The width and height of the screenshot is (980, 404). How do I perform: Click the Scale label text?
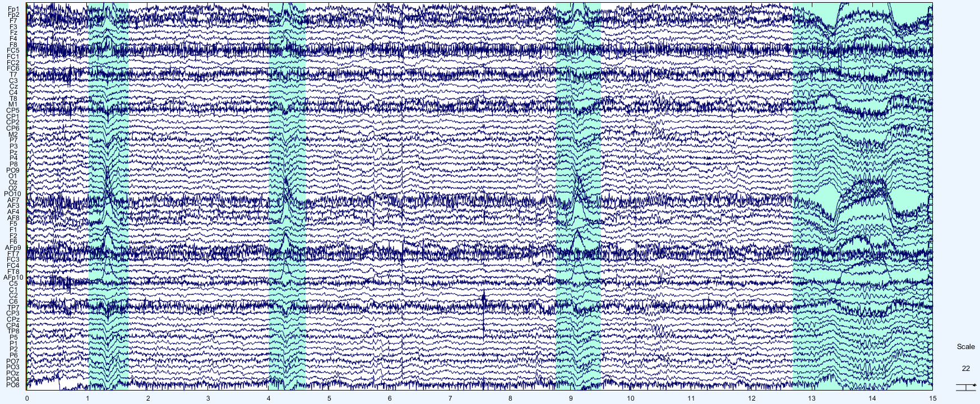coord(965,347)
